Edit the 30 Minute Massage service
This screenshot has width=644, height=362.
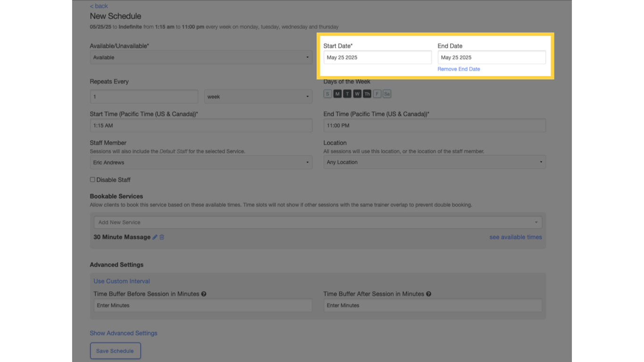pos(155,237)
